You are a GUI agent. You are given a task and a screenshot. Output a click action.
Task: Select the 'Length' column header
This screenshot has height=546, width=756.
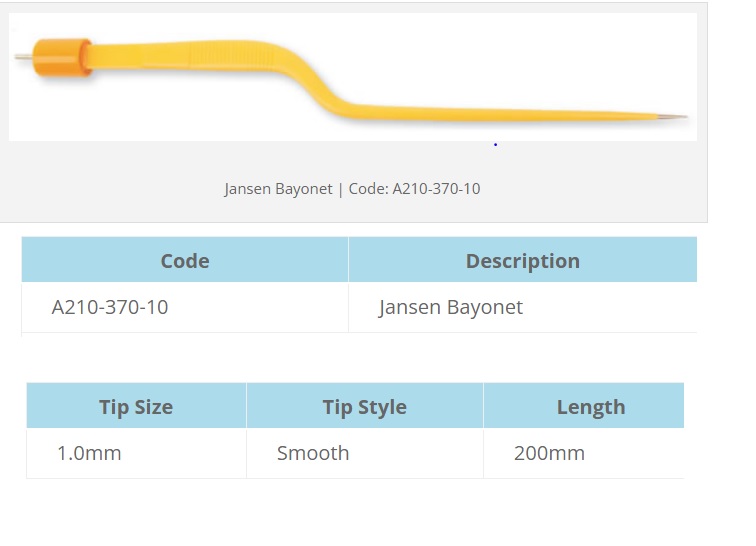point(590,406)
